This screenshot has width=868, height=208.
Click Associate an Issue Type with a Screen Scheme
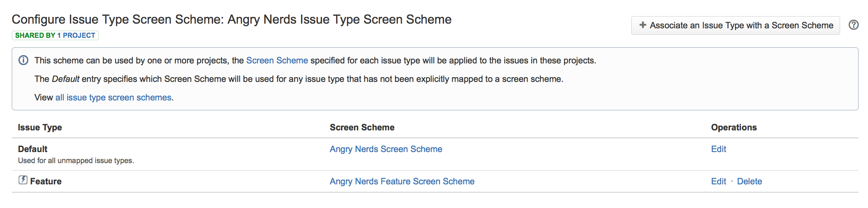coord(736,25)
